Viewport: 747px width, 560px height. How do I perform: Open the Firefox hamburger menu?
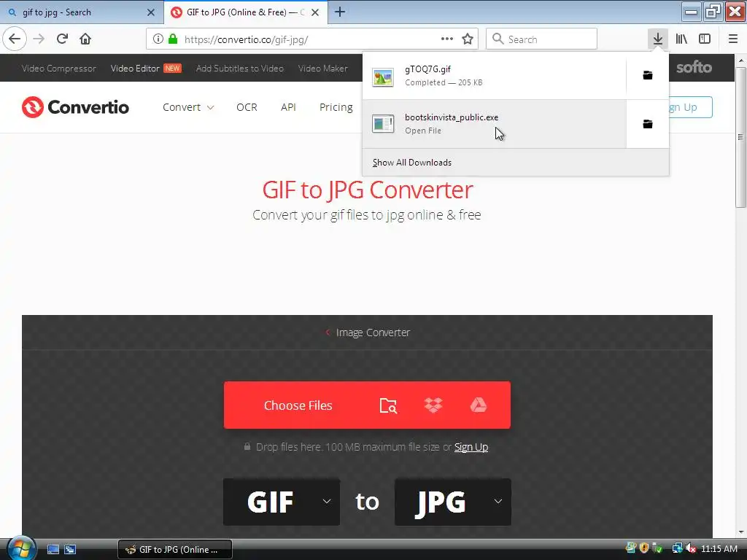pyautogui.click(x=733, y=39)
